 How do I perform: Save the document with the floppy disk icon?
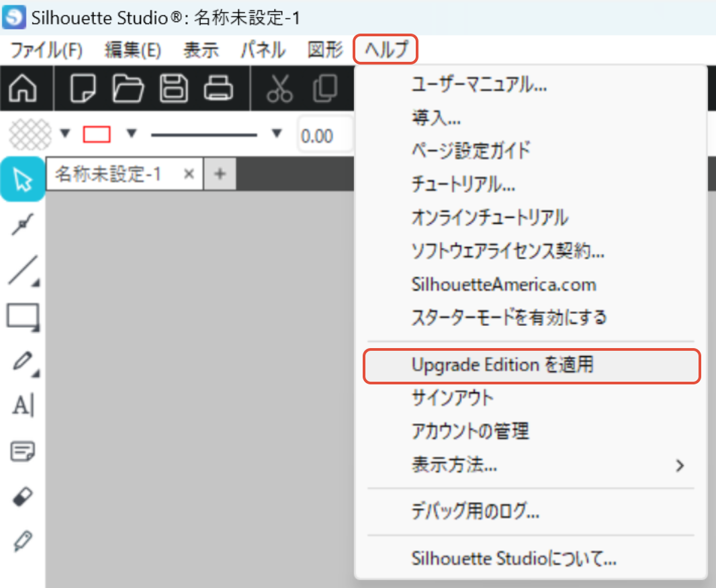tap(173, 88)
